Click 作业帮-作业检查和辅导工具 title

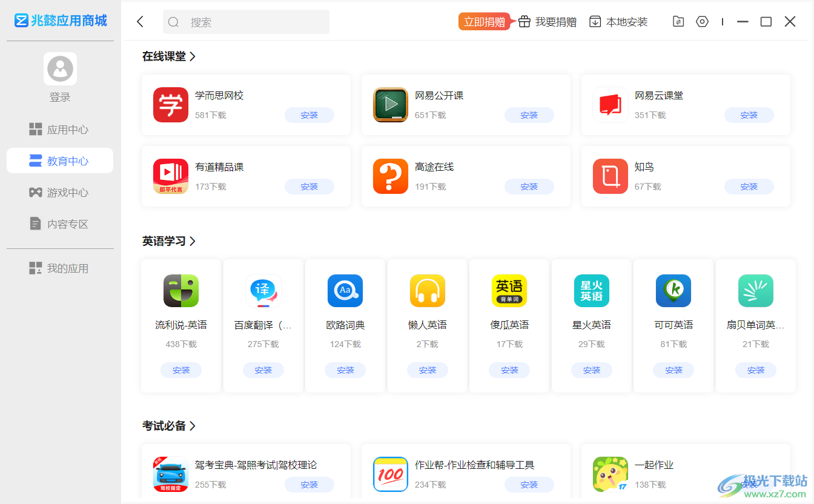tap(475, 465)
